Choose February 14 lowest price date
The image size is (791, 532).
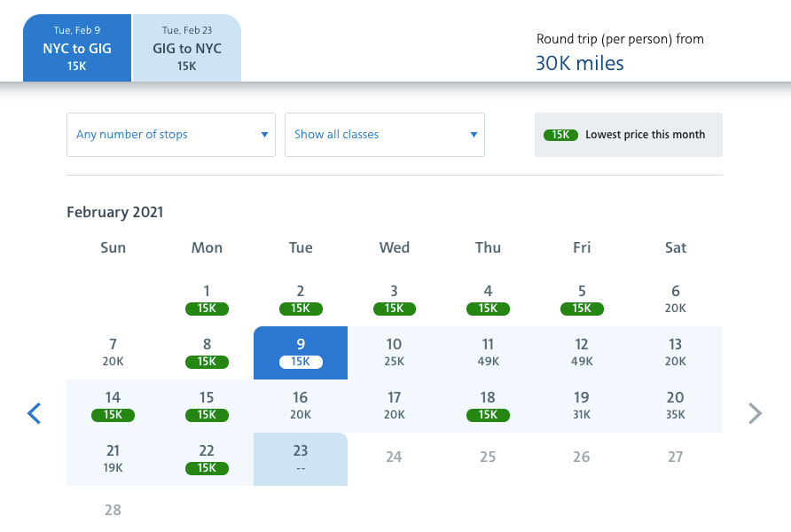coord(114,406)
